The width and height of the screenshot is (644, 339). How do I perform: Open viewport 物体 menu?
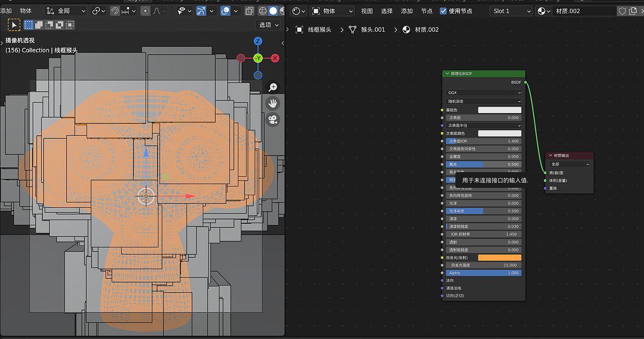[26, 11]
